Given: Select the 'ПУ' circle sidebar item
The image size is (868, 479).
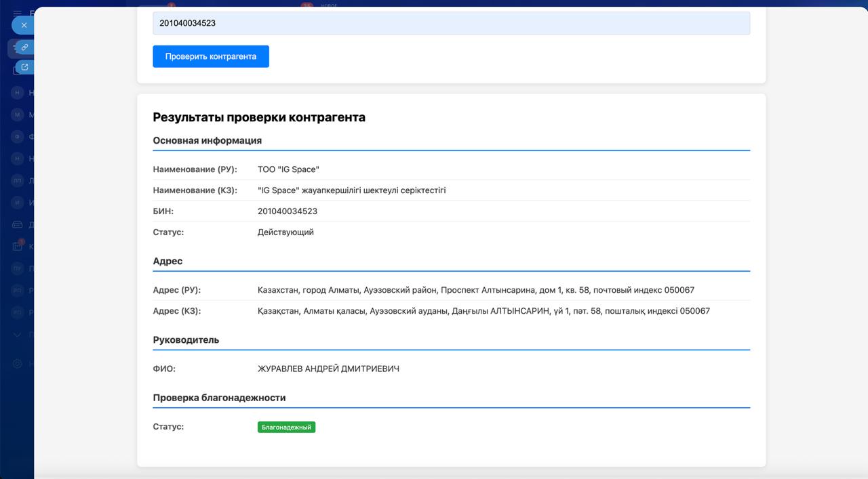Looking at the screenshot, I should tap(18, 269).
